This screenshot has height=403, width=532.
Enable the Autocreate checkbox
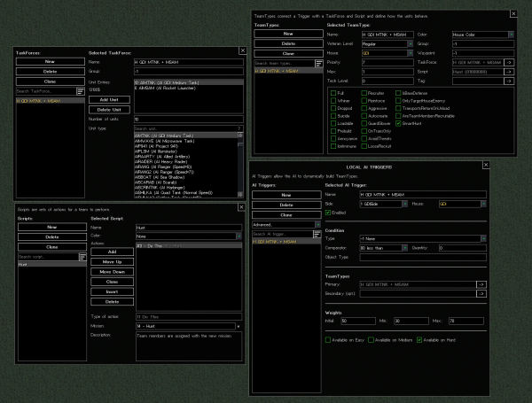364,116
